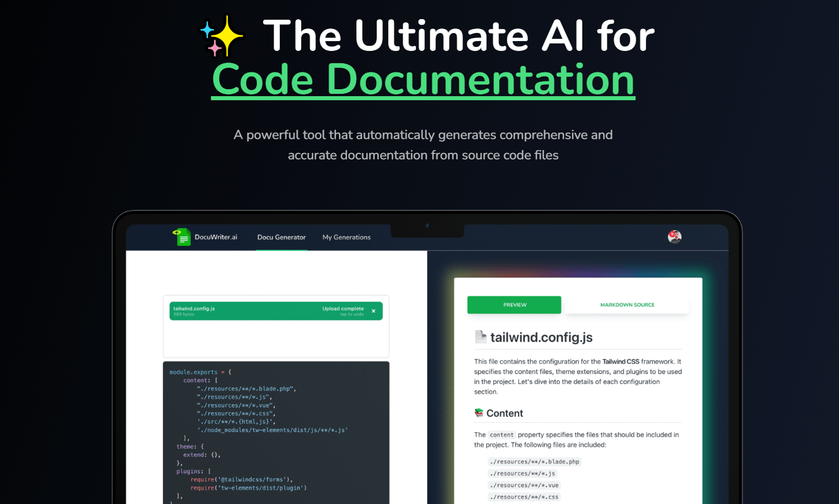Click the tailwind.config.js heading in preview

(541, 337)
